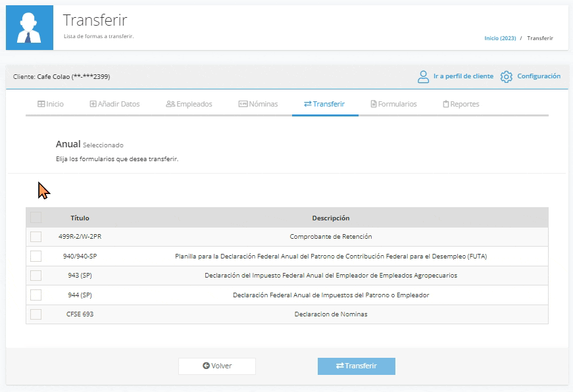Check the CFSE 693 form checkbox
Screen dimensions: 573x392
pyautogui.click(x=36, y=314)
